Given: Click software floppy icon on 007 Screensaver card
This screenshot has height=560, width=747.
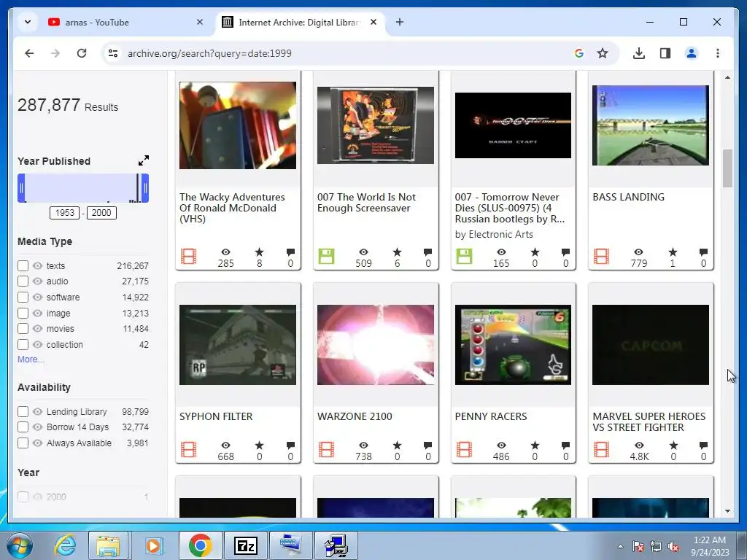Looking at the screenshot, I should [x=326, y=256].
